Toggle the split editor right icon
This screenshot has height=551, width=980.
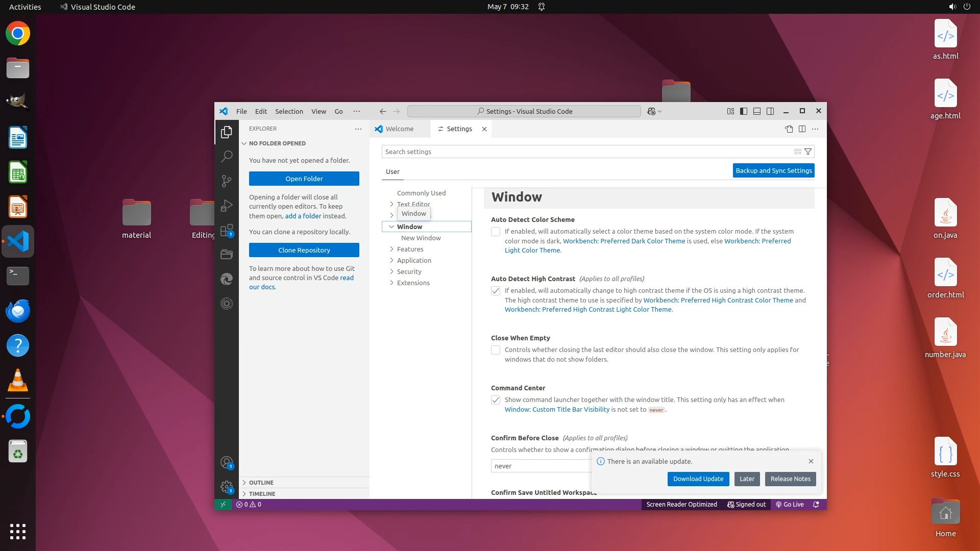802,129
